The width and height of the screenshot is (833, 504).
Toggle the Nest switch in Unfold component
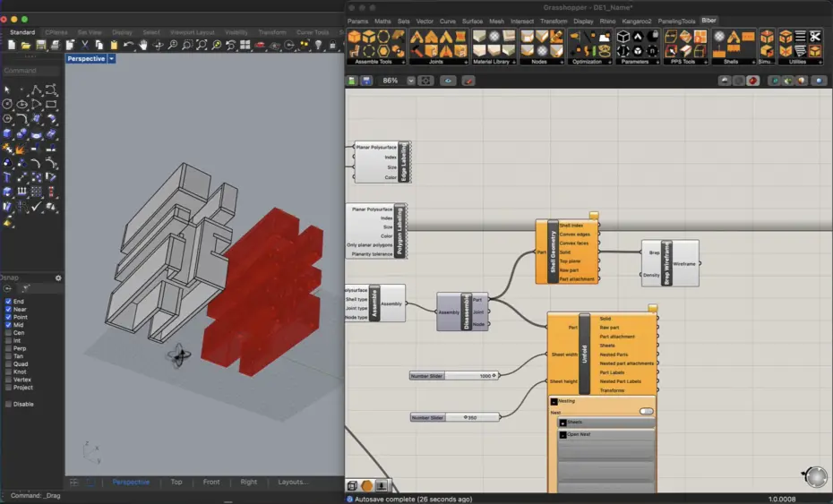[646, 412]
